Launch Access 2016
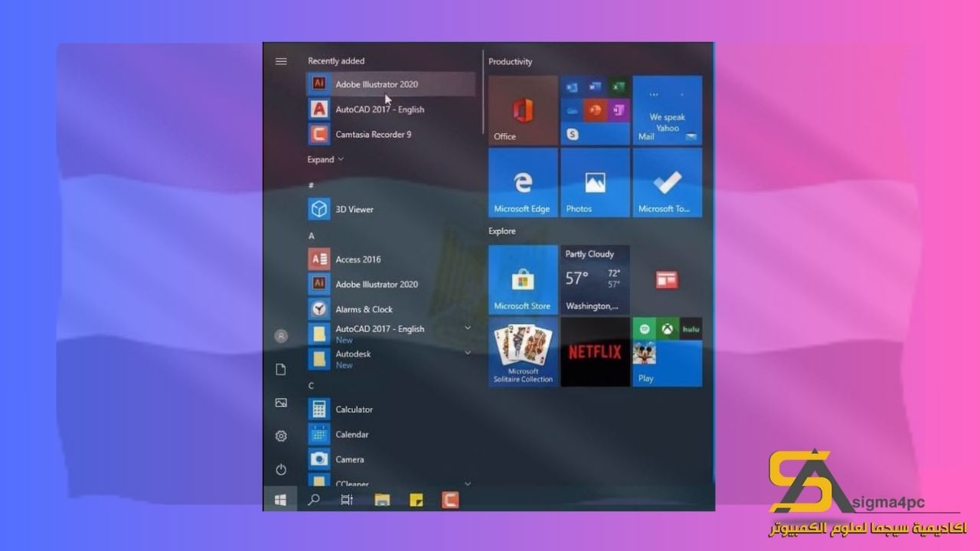The height and width of the screenshot is (551, 980). (x=390, y=259)
